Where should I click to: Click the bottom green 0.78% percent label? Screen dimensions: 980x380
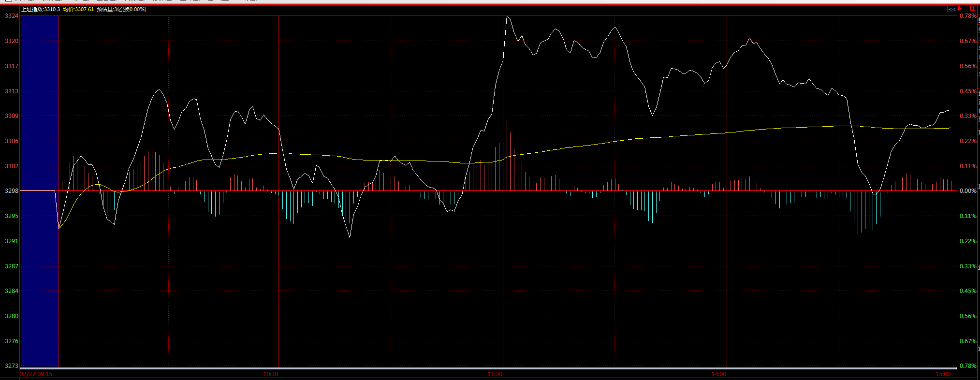[968, 366]
